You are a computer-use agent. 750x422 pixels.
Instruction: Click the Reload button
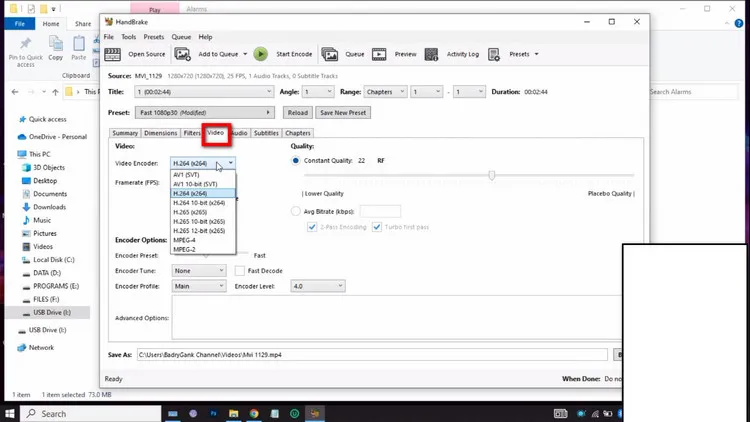click(298, 113)
